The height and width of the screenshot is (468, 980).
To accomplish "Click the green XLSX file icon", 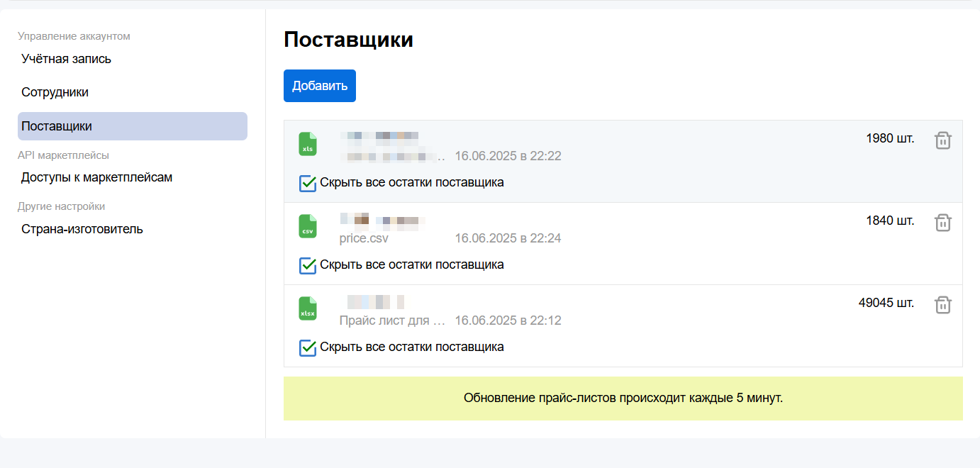I will click(308, 308).
